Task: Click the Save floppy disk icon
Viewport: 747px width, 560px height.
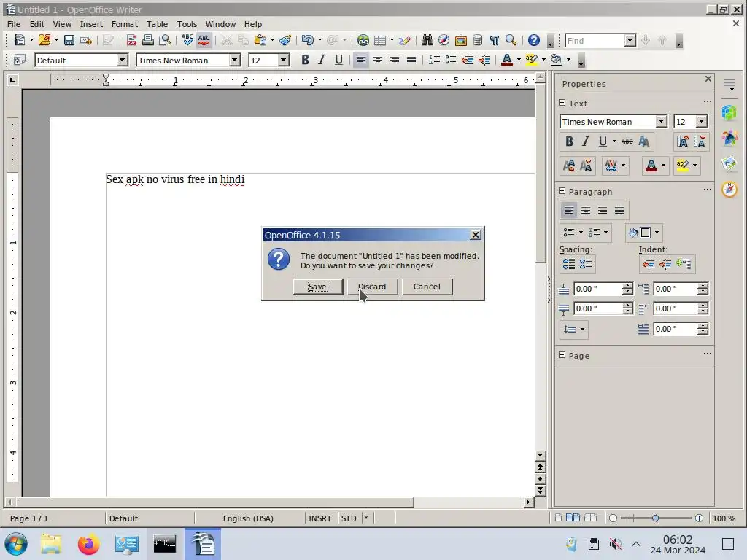Action: click(69, 41)
